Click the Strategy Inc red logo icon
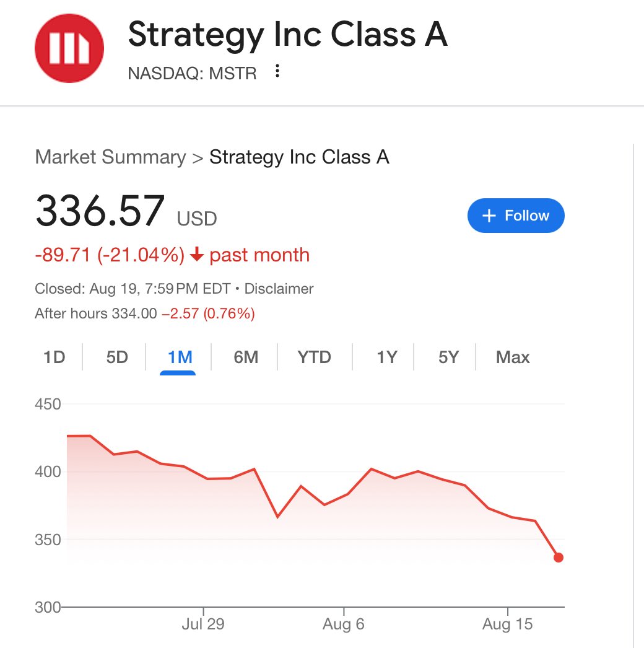This screenshot has height=648, width=644. pos(69,48)
